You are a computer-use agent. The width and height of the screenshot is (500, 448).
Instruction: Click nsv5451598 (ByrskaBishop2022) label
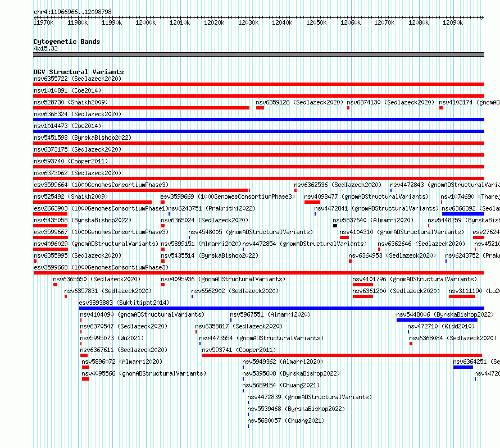83,138
